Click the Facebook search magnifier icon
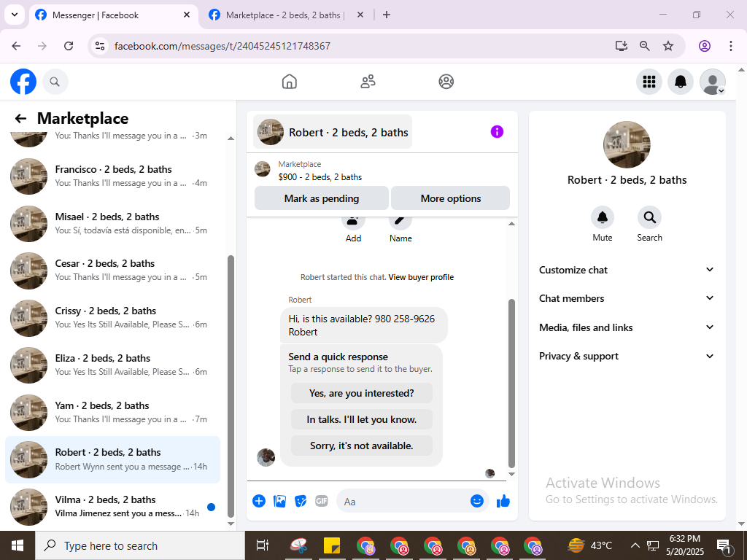The width and height of the screenshot is (747, 560). click(55, 82)
